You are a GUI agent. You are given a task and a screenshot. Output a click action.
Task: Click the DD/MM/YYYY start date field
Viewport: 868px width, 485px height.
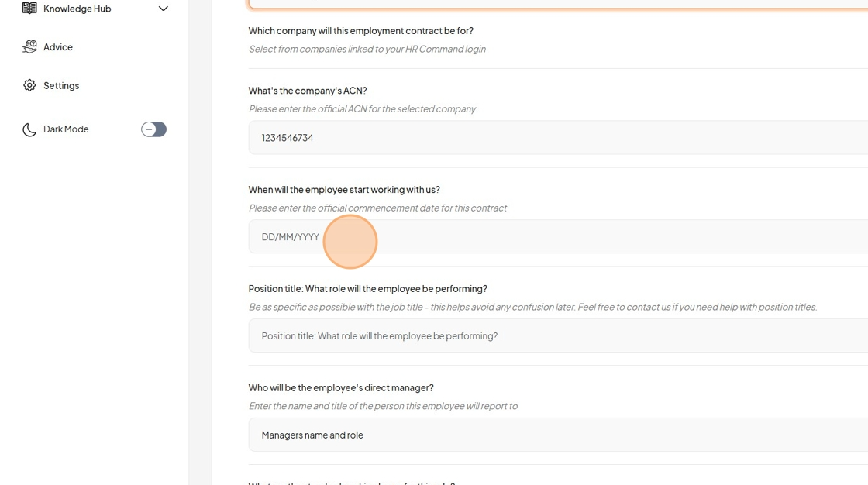[558, 236]
